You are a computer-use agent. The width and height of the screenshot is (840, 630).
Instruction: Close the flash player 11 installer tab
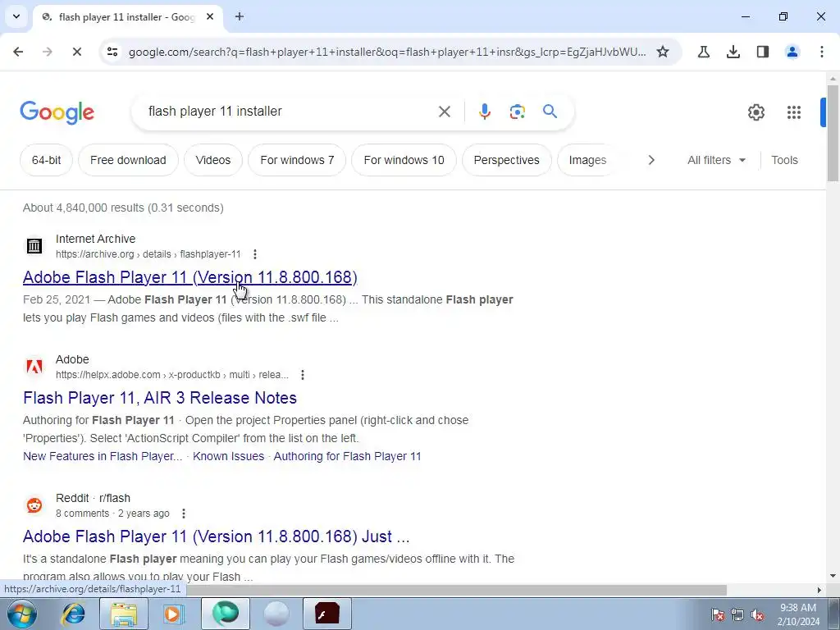pyautogui.click(x=210, y=16)
